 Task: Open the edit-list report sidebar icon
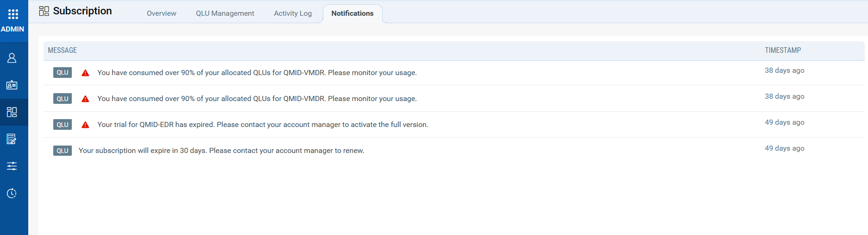pos(12,139)
